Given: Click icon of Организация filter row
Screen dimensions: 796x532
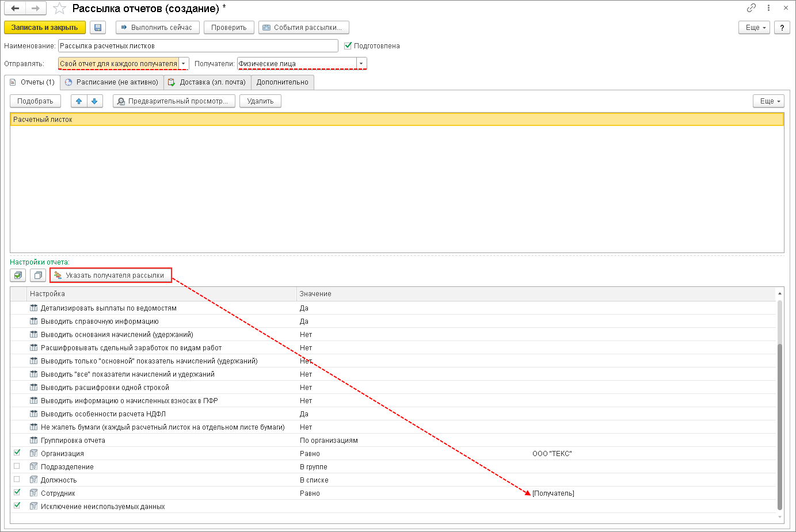Looking at the screenshot, I should pyautogui.click(x=33, y=454).
